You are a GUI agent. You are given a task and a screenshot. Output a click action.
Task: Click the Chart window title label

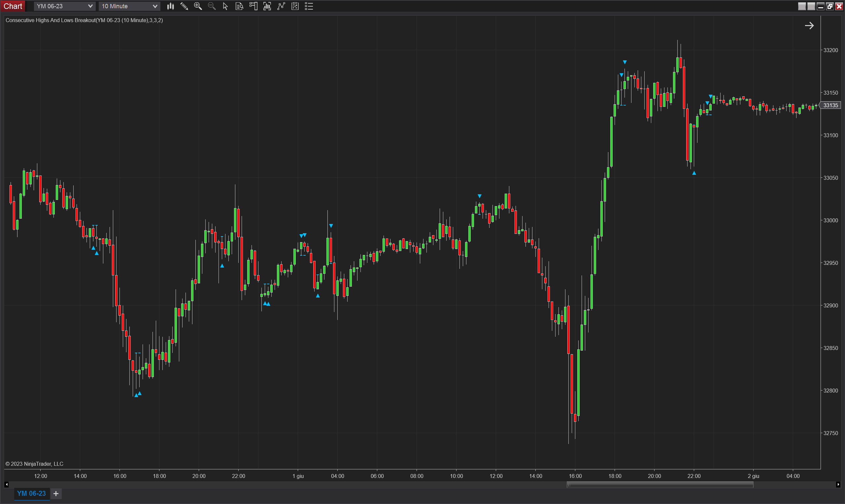13,6
